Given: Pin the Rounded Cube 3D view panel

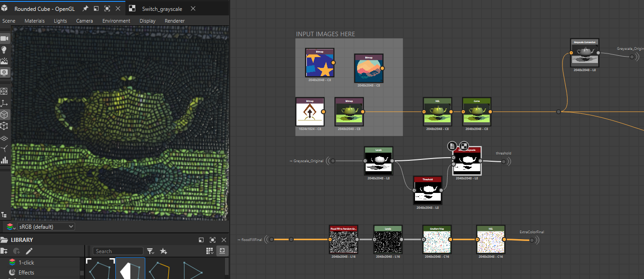Looking at the screenshot, I should [x=85, y=9].
